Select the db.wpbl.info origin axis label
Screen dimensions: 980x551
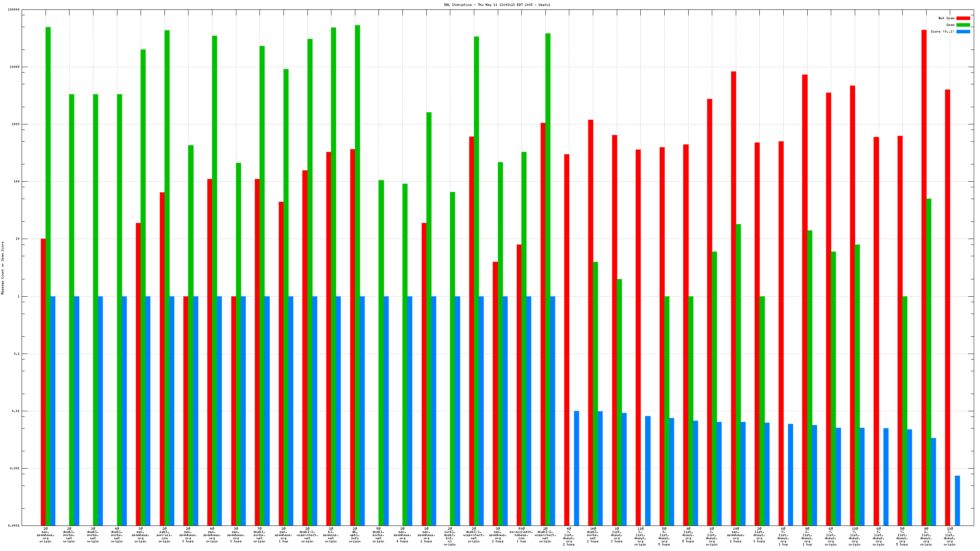point(355,535)
